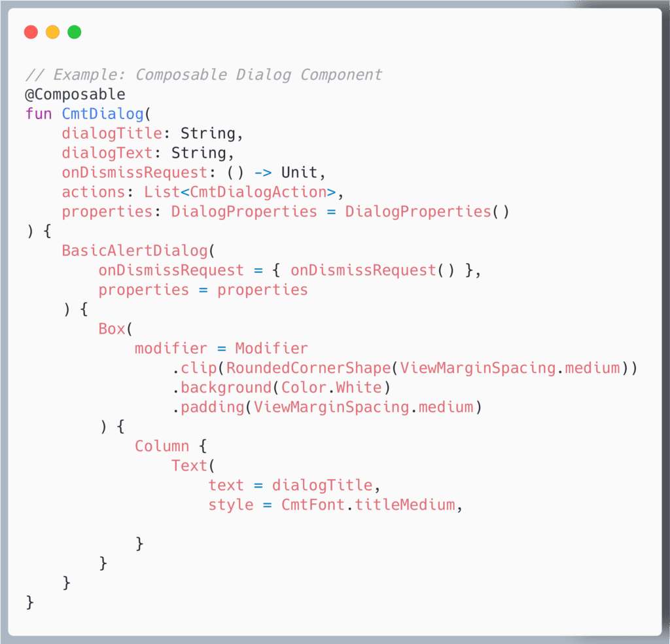The height and width of the screenshot is (644, 670).
Task: Click the CmtDialog function name
Action: coord(103,114)
